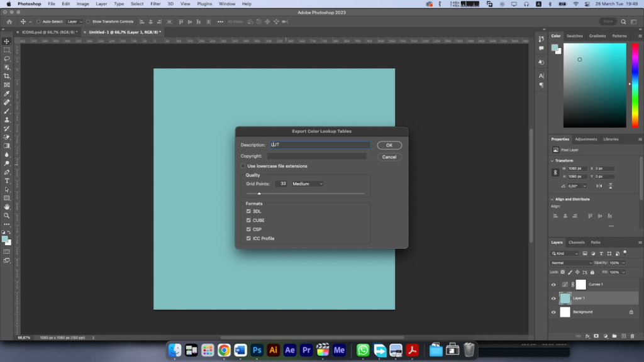
Task: Click the hue spectrum strip in Color panel
Action: tap(635, 85)
